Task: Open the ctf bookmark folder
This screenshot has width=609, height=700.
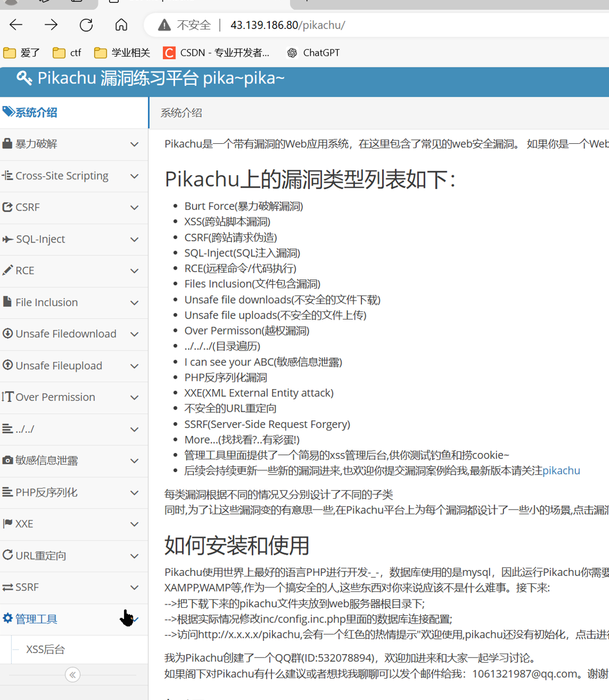Action: tap(67, 53)
